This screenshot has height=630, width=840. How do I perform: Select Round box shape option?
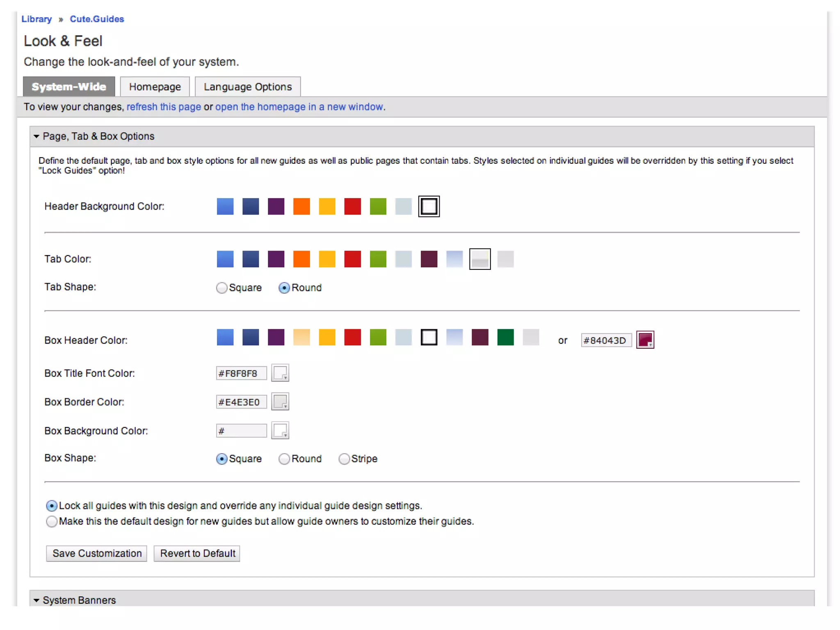pyautogui.click(x=284, y=459)
